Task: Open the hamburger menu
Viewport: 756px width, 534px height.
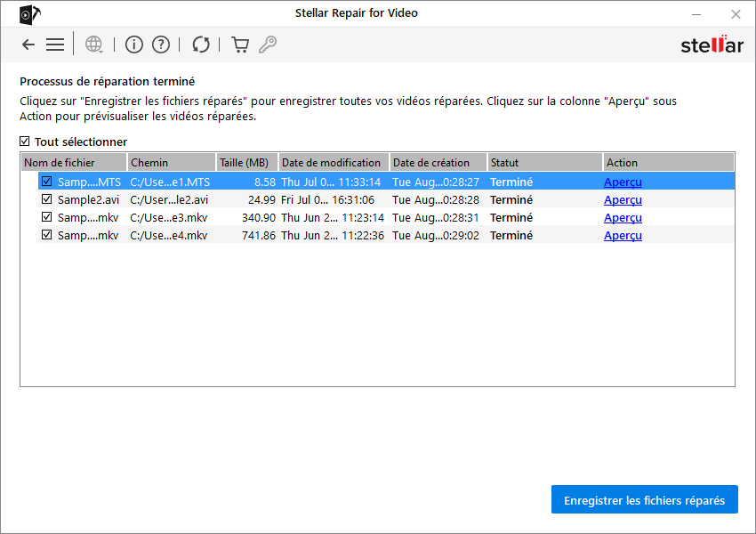Action: pos(55,44)
